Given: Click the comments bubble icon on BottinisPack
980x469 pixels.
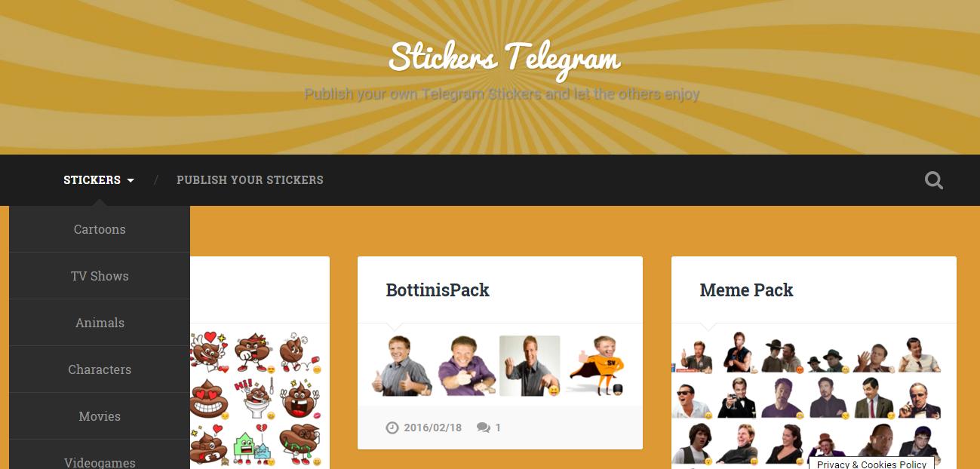Looking at the screenshot, I should tap(483, 428).
